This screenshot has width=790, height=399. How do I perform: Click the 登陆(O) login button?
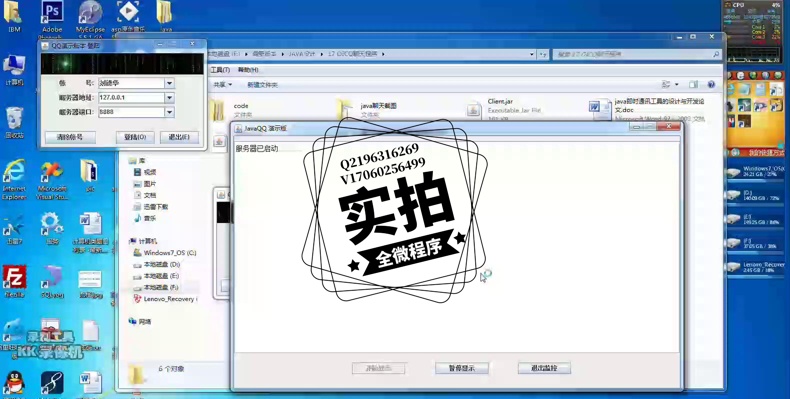(x=135, y=137)
